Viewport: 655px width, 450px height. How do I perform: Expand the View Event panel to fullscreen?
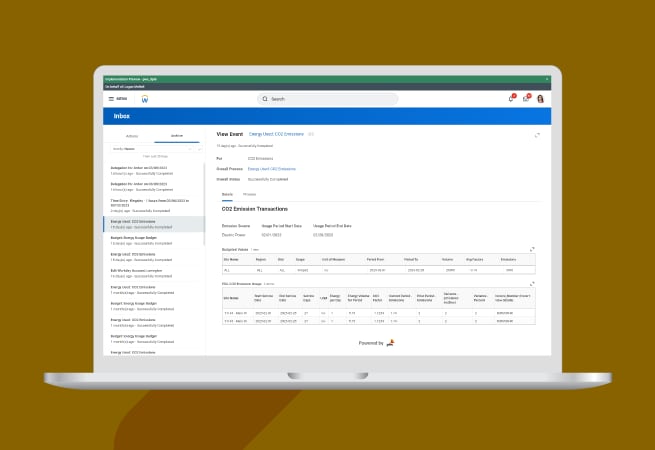tap(537, 134)
